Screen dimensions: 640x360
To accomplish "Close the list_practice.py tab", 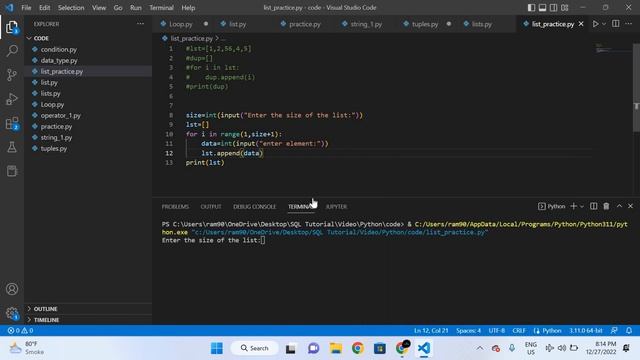I will [x=581, y=24].
